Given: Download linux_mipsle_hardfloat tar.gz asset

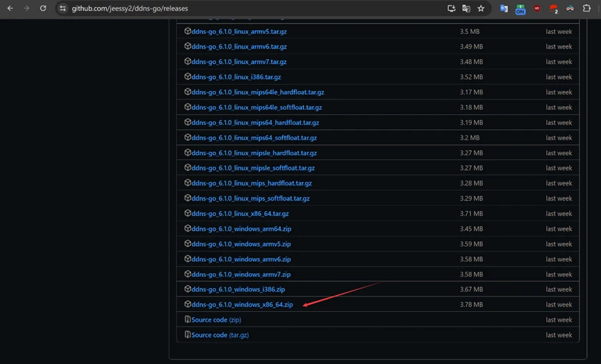Looking at the screenshot, I should point(254,153).
